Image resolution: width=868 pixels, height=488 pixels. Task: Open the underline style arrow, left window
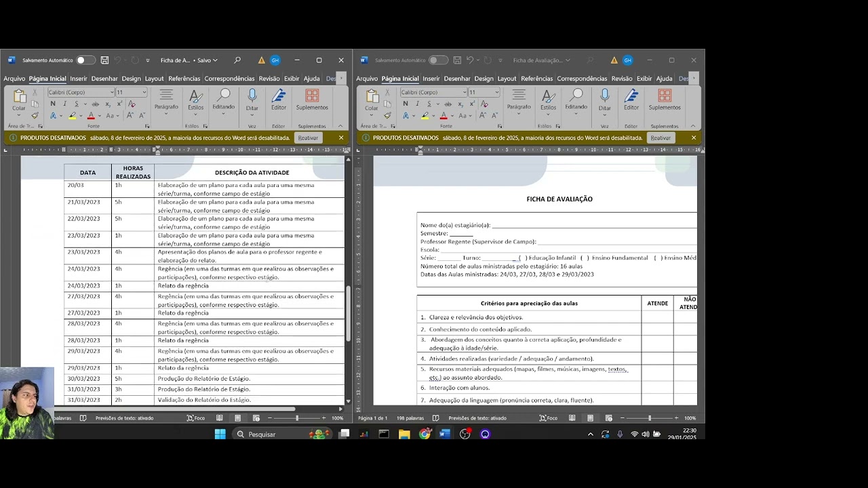point(84,104)
